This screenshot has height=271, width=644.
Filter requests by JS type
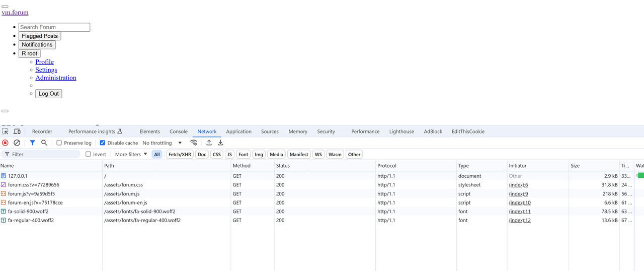229,154
